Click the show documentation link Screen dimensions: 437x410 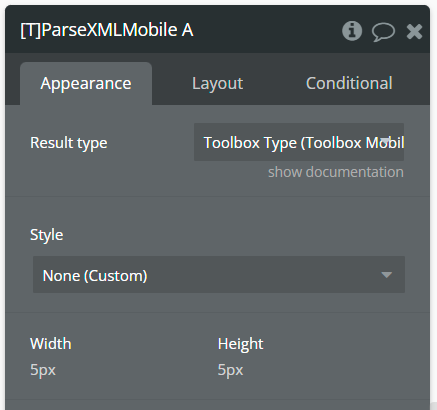(336, 172)
